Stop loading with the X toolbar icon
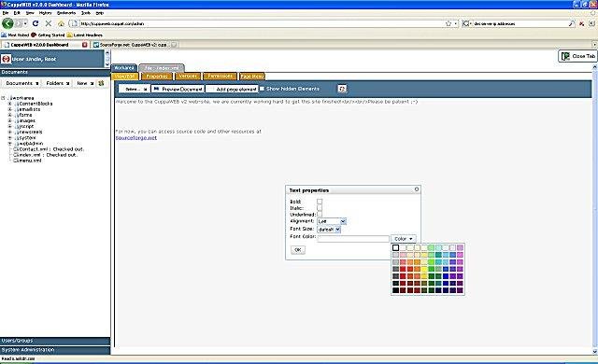The width and height of the screenshot is (598, 364). click(49, 23)
